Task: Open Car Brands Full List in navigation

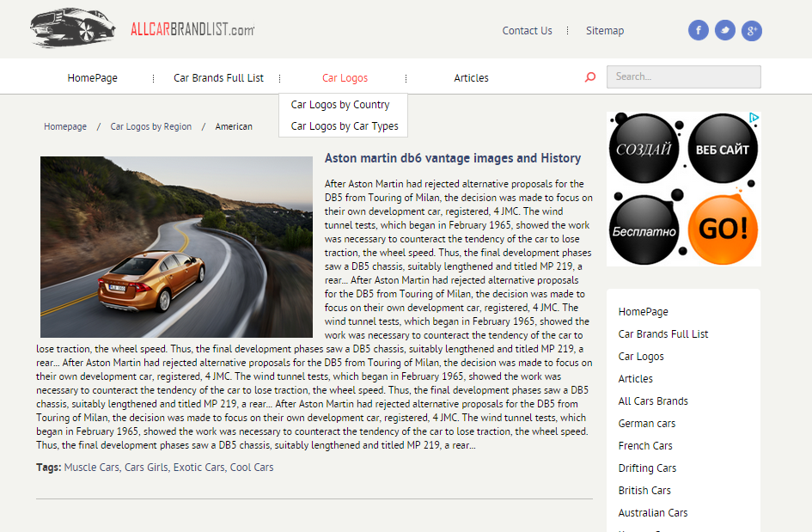Action: coord(218,77)
